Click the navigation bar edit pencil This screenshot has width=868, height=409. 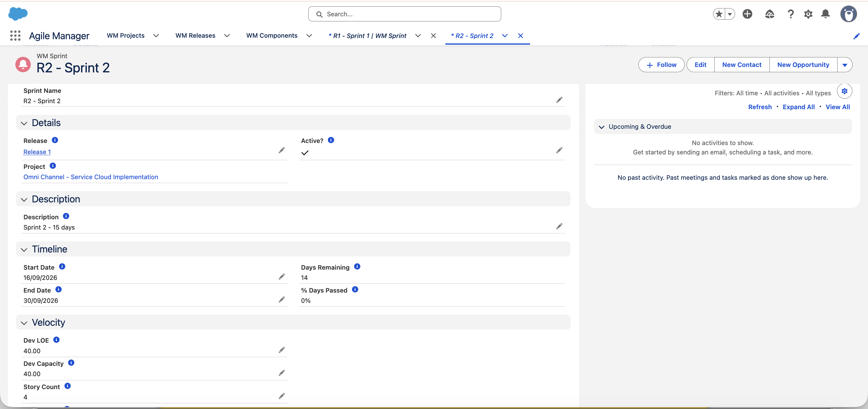[x=857, y=36]
